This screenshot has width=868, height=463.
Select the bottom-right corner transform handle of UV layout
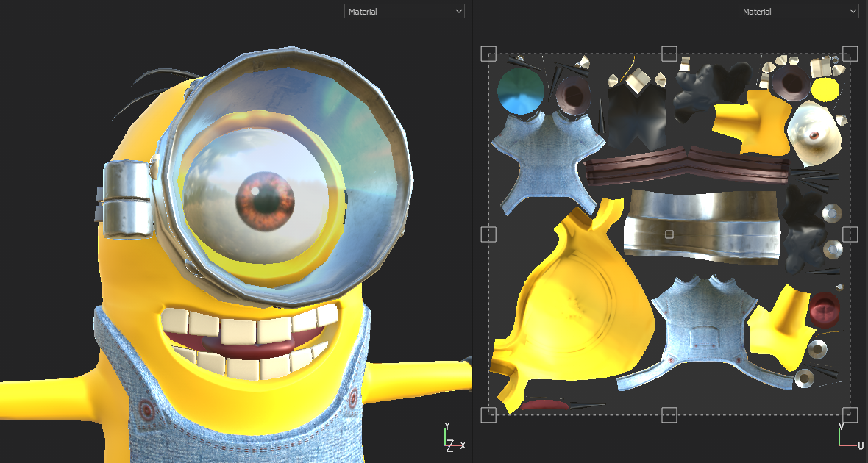click(x=850, y=414)
